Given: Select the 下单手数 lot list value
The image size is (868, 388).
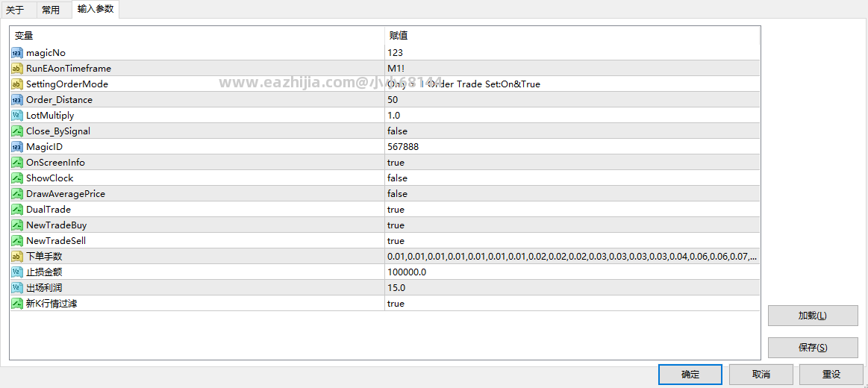Looking at the screenshot, I should tap(572, 257).
